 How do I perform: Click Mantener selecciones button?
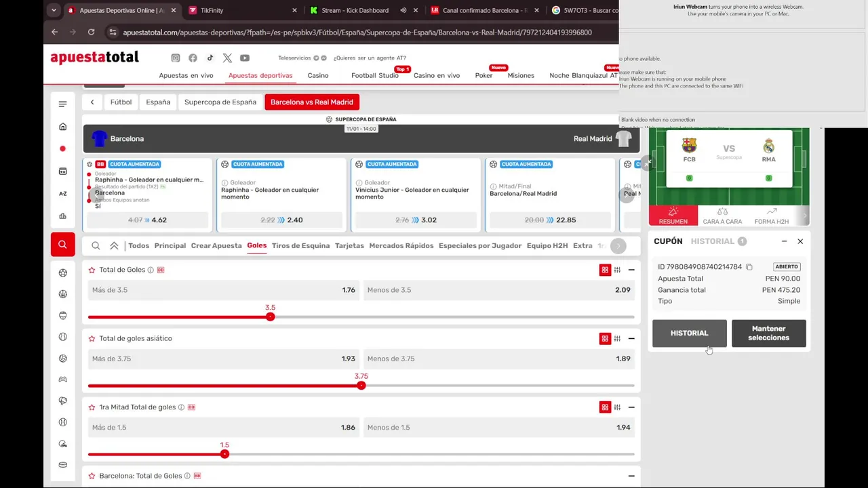click(x=769, y=333)
